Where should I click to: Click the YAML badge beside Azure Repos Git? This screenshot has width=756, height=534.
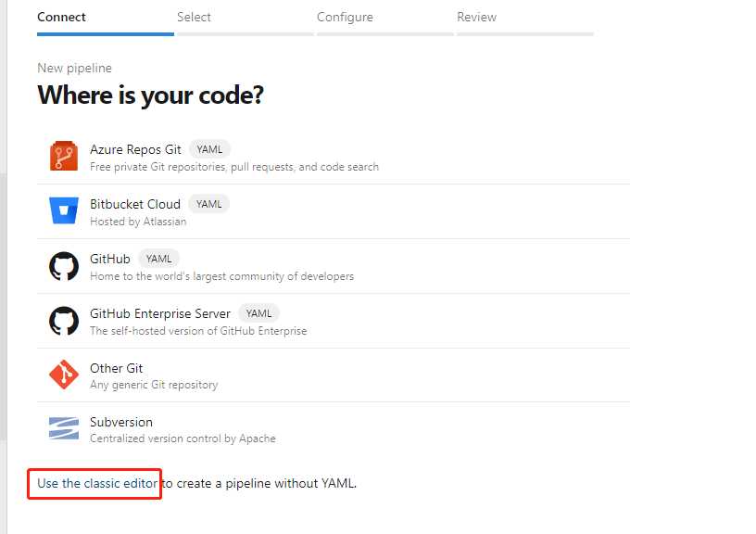(209, 149)
